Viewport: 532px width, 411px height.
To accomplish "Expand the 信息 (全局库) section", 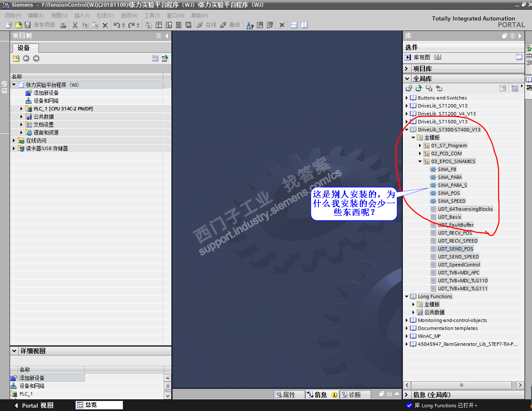I will tap(407, 395).
